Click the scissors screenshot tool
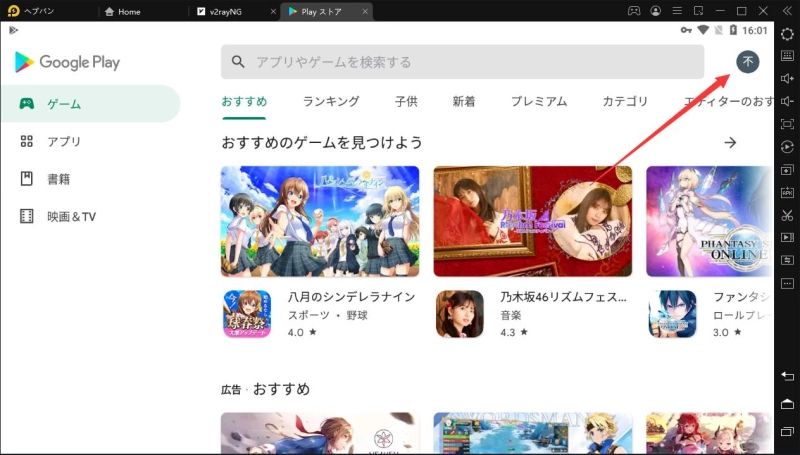Image resolution: width=800 pixels, height=455 pixels. tap(787, 214)
